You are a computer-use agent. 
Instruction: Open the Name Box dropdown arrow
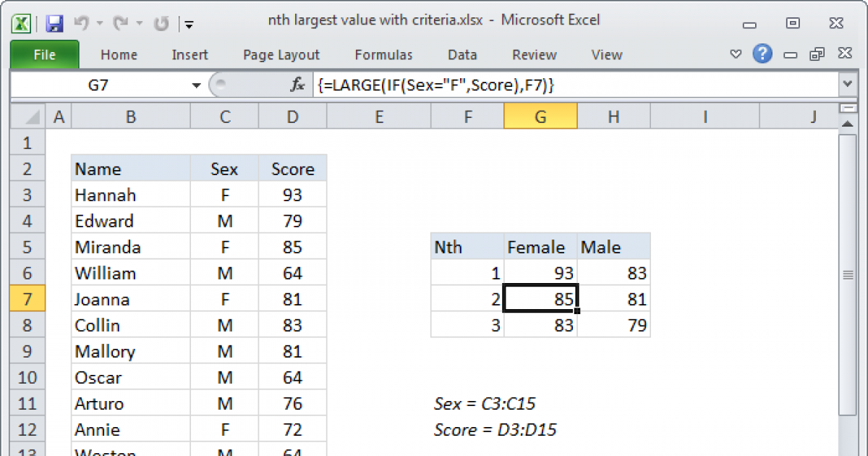click(x=196, y=85)
